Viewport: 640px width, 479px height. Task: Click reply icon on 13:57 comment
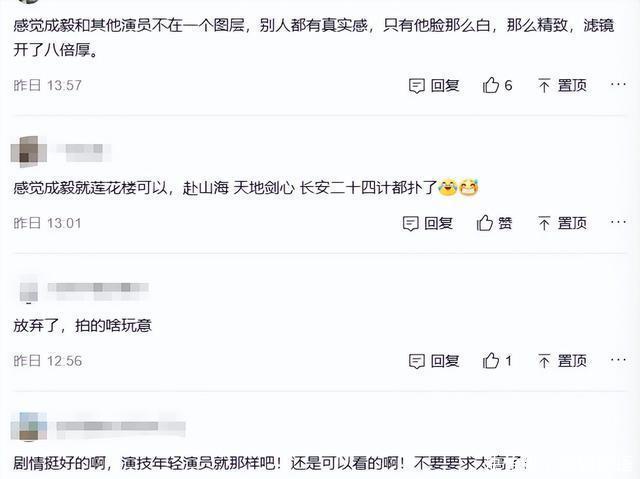point(417,86)
